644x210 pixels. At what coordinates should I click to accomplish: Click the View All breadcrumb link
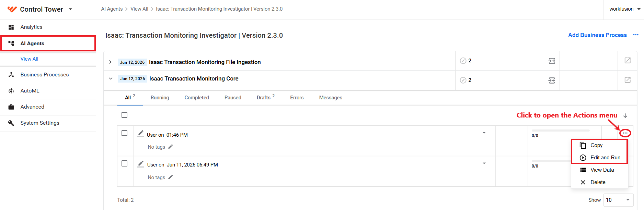tap(139, 9)
